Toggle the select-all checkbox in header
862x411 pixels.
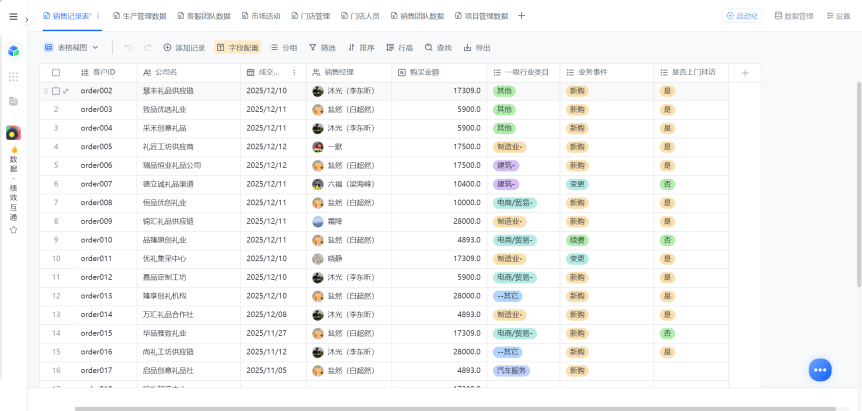pyautogui.click(x=56, y=73)
